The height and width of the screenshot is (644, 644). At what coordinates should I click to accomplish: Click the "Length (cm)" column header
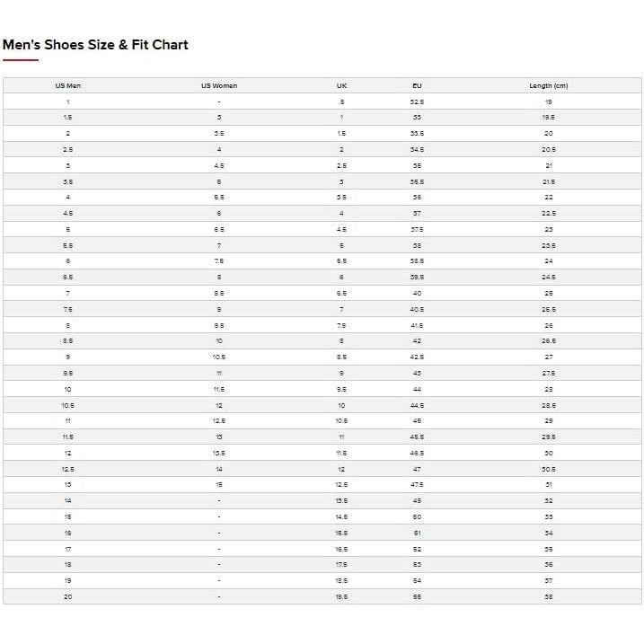pos(548,85)
